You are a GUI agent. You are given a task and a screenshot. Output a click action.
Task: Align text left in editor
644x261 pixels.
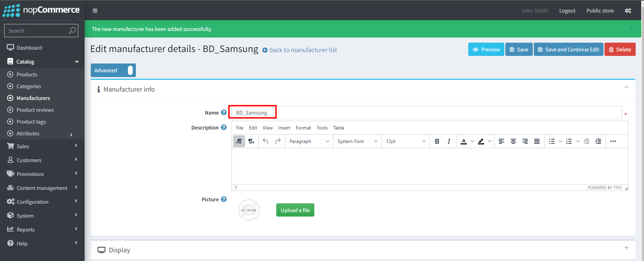(x=502, y=141)
